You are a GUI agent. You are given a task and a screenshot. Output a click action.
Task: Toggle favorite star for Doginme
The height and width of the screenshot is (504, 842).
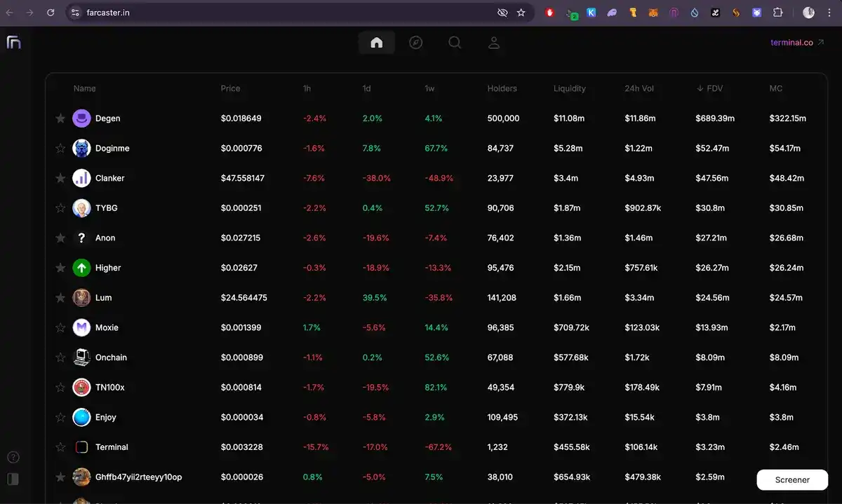pos(60,149)
